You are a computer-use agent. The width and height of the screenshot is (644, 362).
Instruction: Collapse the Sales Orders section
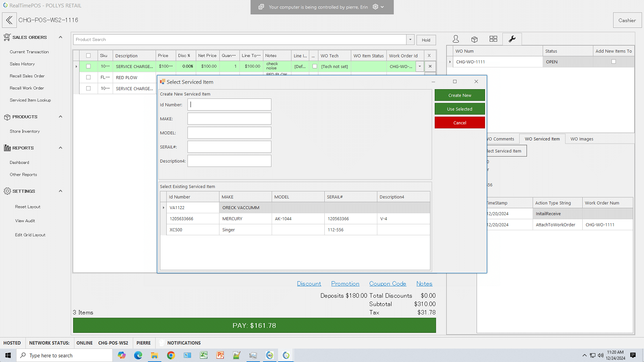click(x=60, y=37)
